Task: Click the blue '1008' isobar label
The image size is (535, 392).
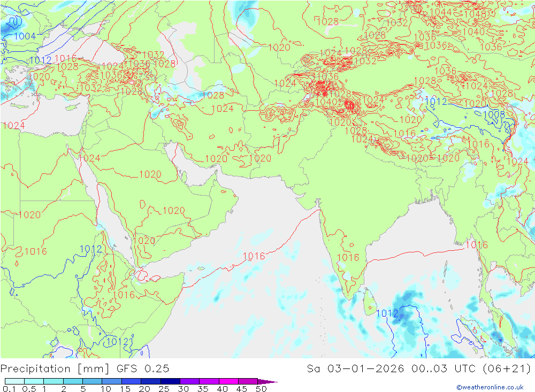Action: click(x=494, y=114)
